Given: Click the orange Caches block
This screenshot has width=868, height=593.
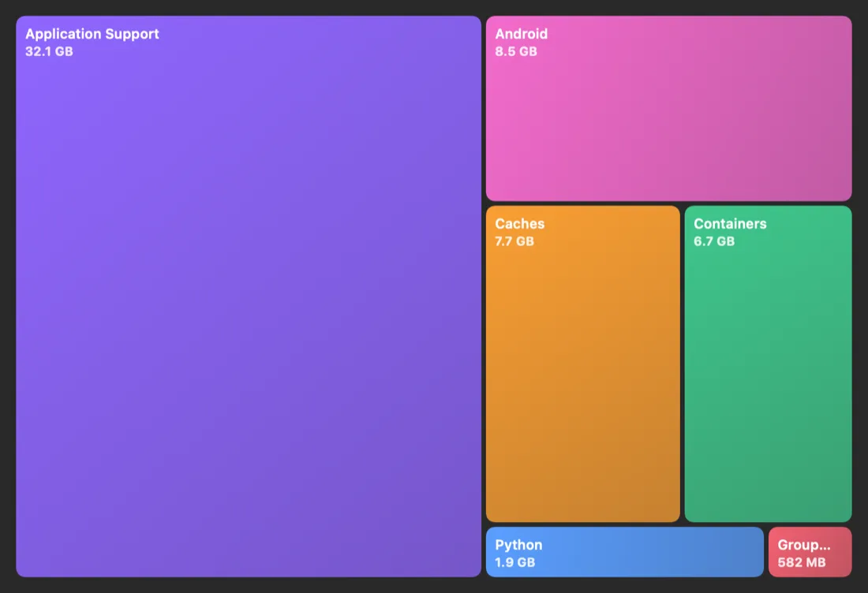Looking at the screenshot, I should (583, 364).
